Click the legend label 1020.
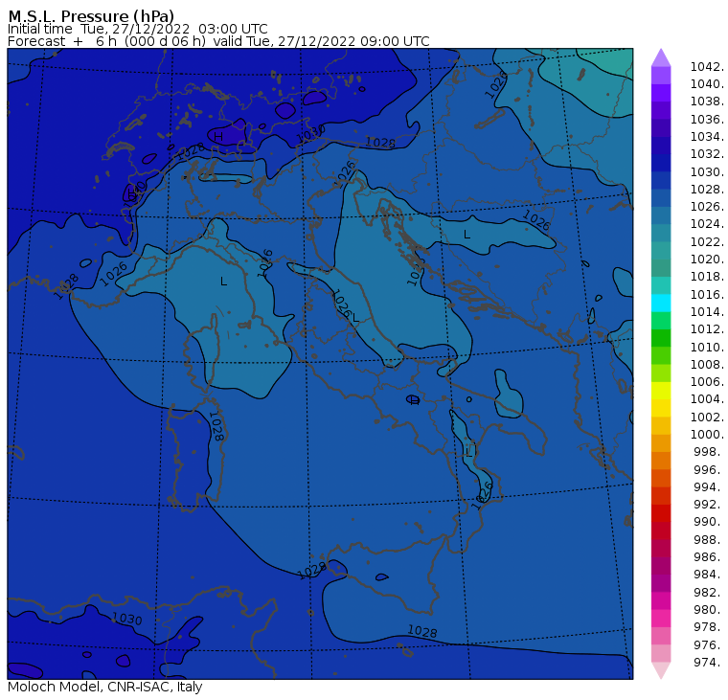 tap(707, 259)
